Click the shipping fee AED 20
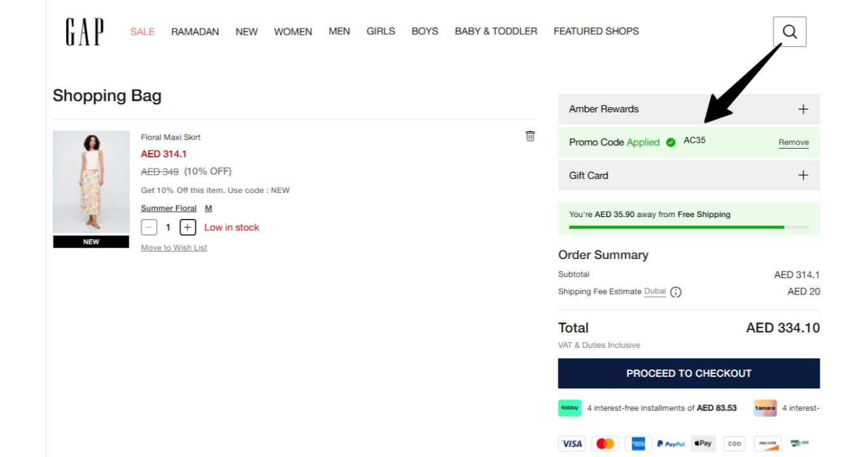This screenshot has width=868, height=457. [804, 291]
